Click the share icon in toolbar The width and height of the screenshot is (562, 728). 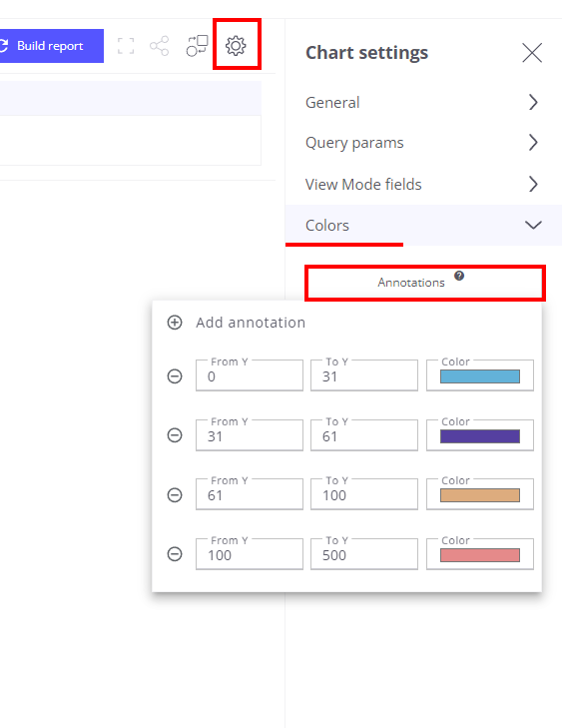(x=159, y=46)
